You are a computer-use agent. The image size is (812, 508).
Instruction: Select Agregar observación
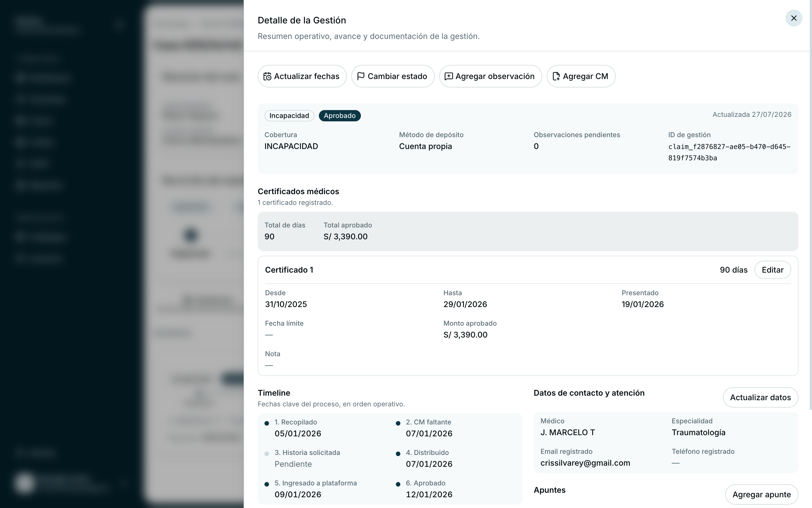(x=490, y=76)
